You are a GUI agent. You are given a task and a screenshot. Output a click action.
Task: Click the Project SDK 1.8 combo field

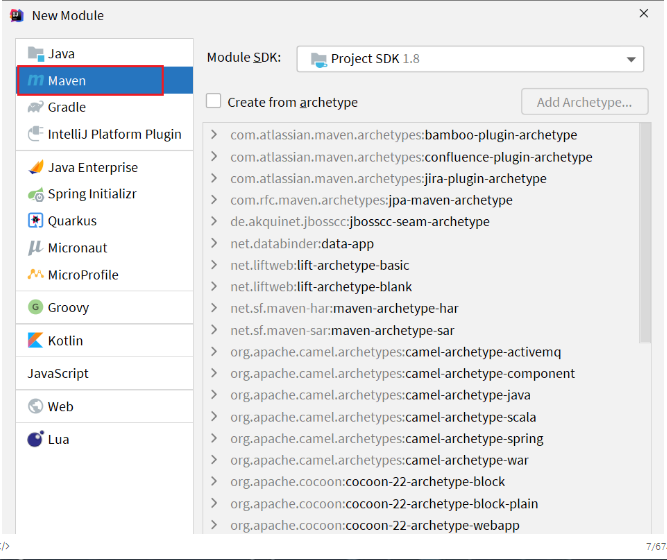pyautogui.click(x=470, y=59)
